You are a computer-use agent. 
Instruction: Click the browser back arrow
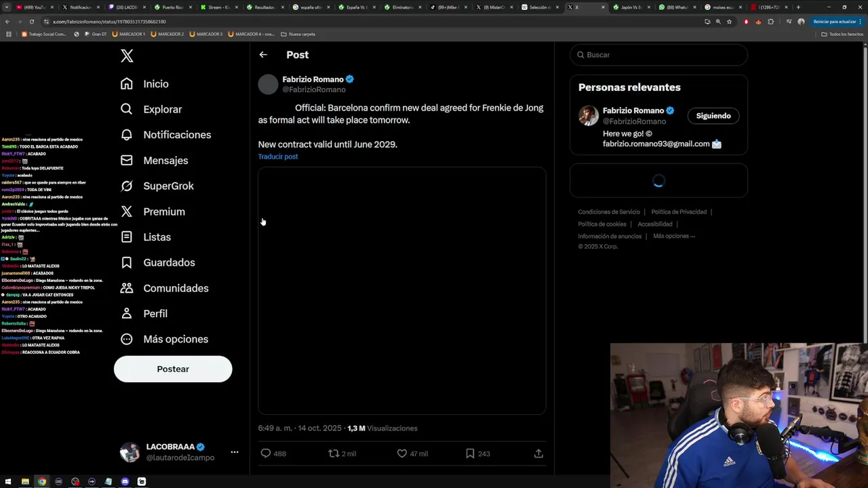(7, 22)
